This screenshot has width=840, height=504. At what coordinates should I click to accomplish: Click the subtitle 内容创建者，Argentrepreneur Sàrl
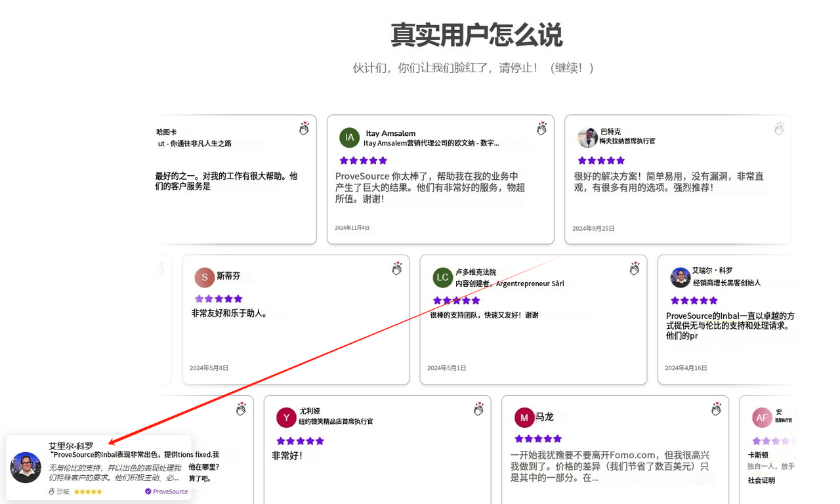510,283
